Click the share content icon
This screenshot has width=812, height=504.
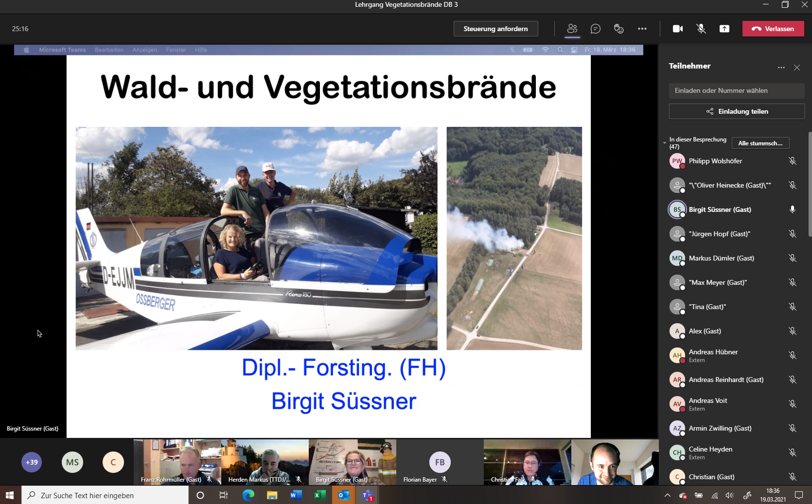(724, 29)
